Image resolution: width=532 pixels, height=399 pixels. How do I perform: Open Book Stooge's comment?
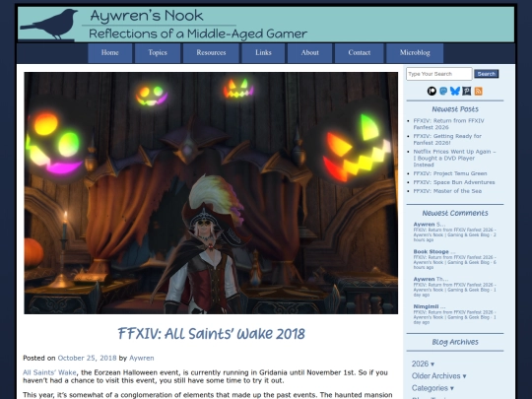454,259
